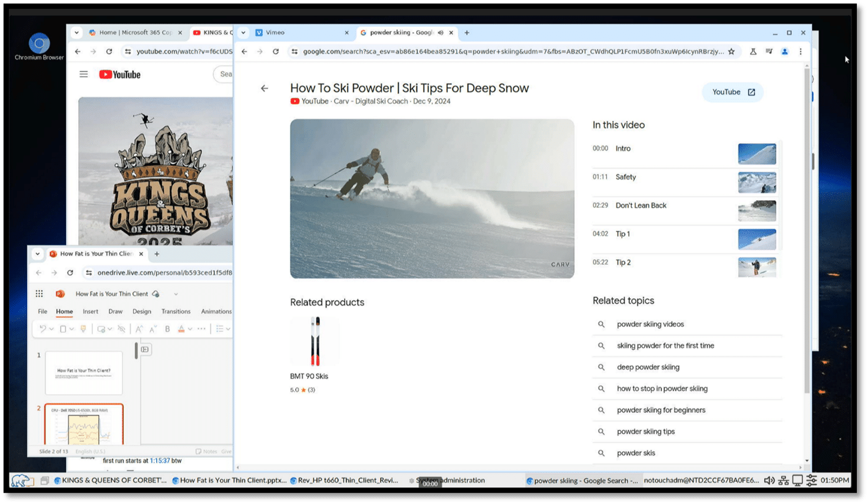This screenshot has height=504, width=868.
Task: Click the Chrome profile avatar icon
Action: 784,51
